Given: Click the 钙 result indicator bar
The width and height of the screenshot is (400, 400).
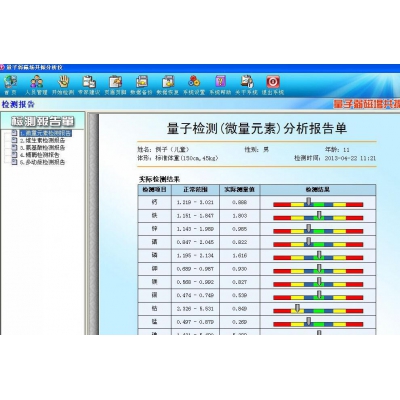Looking at the screenshot, I should (318, 203).
